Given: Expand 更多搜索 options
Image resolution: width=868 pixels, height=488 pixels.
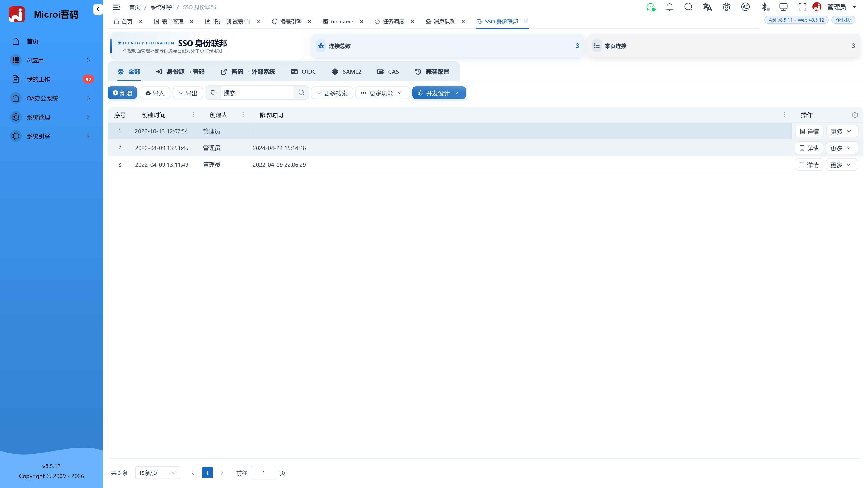Looking at the screenshot, I should pos(332,93).
